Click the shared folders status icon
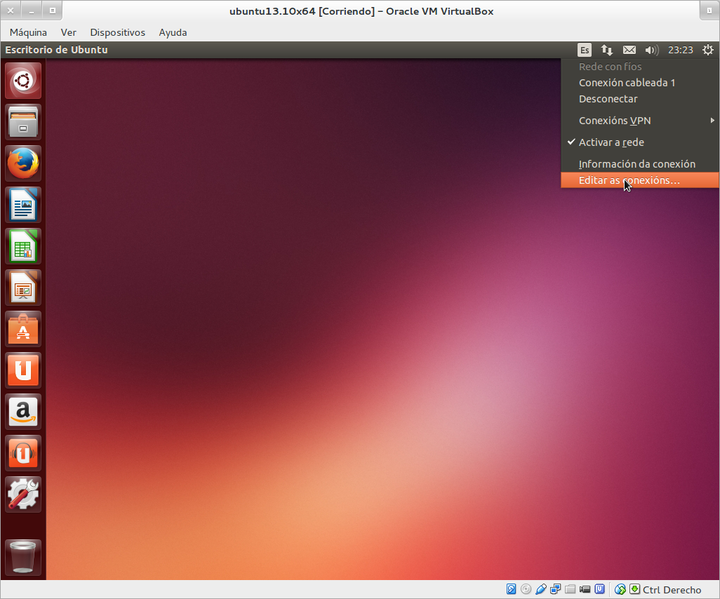Image resolution: width=720 pixels, height=599 pixels. [570, 589]
